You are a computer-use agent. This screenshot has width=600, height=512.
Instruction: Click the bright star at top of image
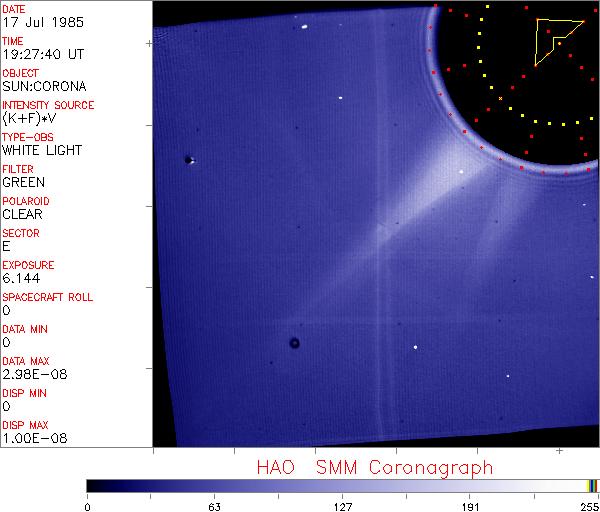[303, 27]
